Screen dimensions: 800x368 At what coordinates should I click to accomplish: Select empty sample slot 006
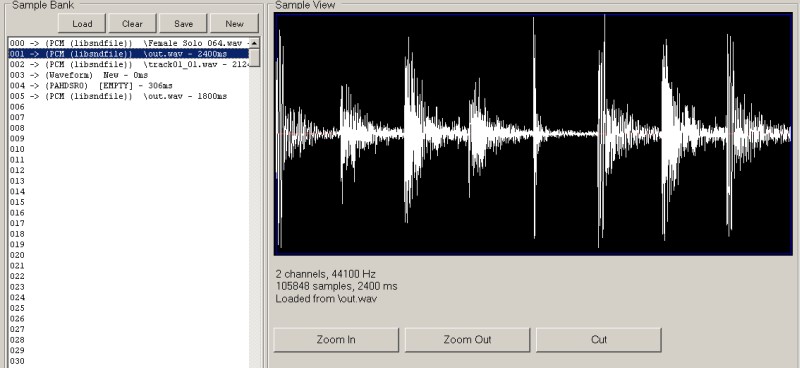pos(129,107)
